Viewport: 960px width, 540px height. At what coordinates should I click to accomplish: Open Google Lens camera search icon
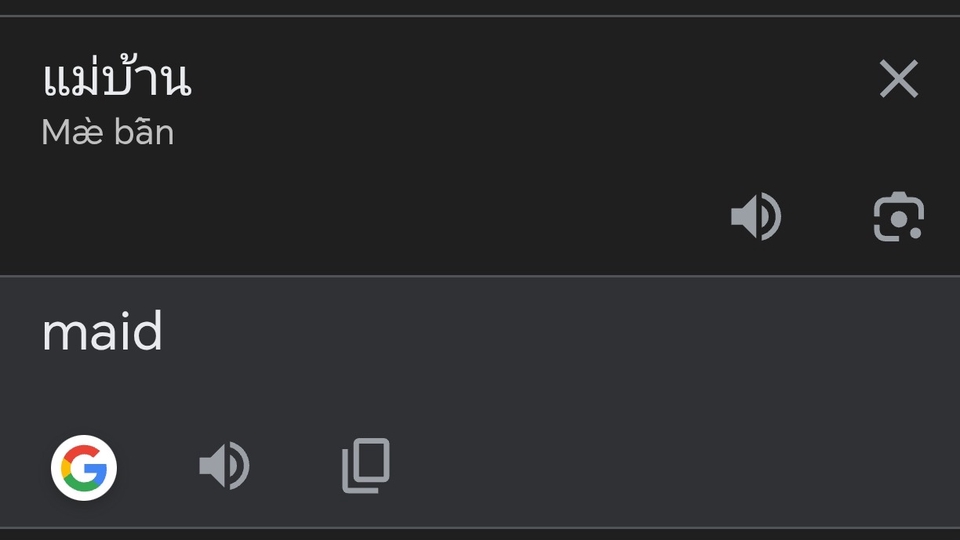click(898, 217)
